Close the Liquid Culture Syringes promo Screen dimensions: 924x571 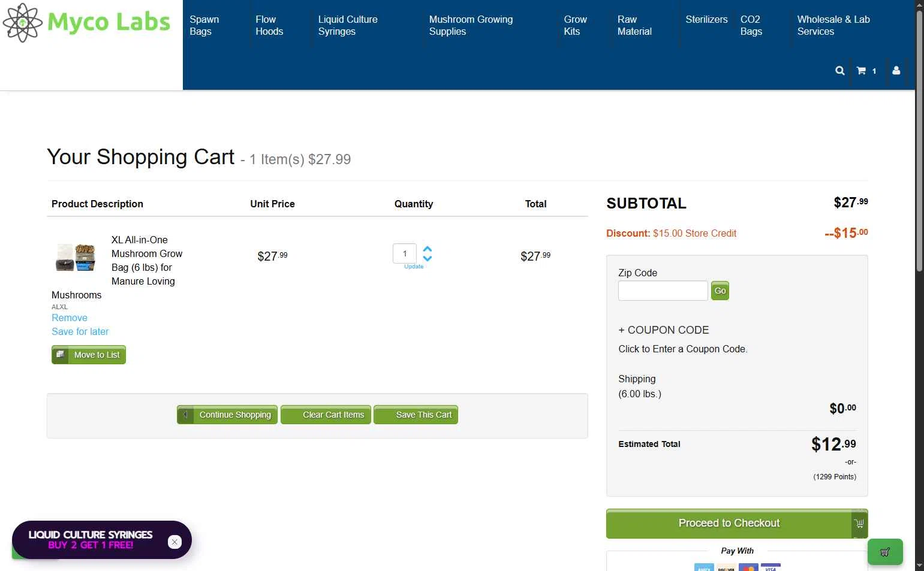pyautogui.click(x=174, y=542)
